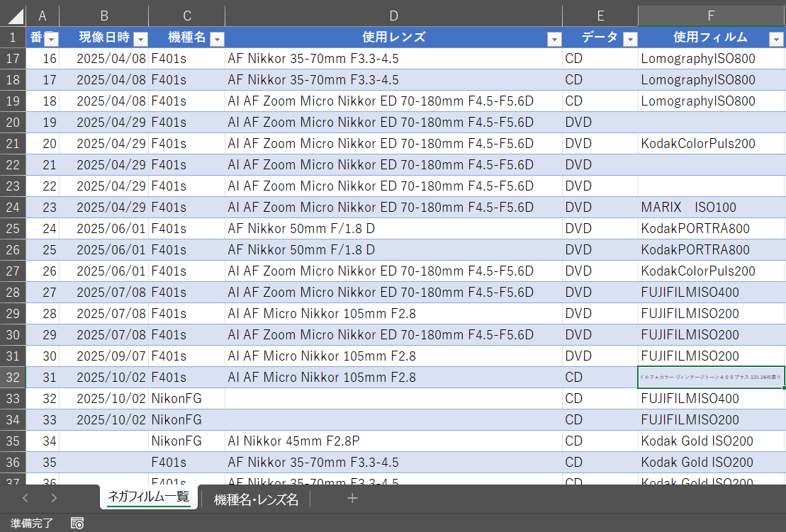Open the 番 column filter dropdown
The image size is (786, 532).
click(x=51, y=39)
